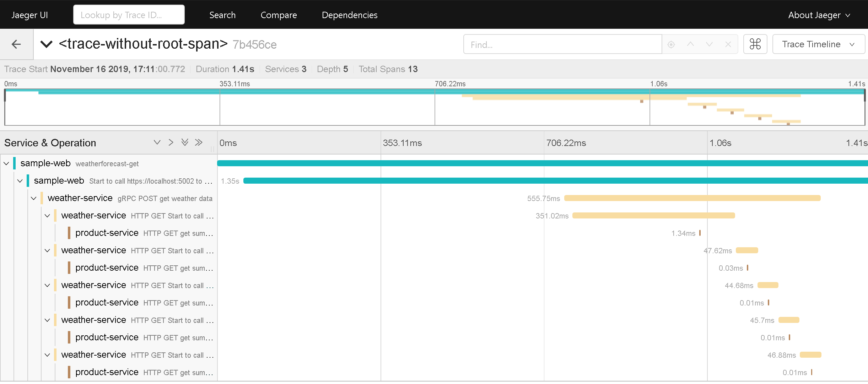Screen dimensions: 868x384
Task: Click the 555.75ms weather-service span bar
Action: [692, 198]
